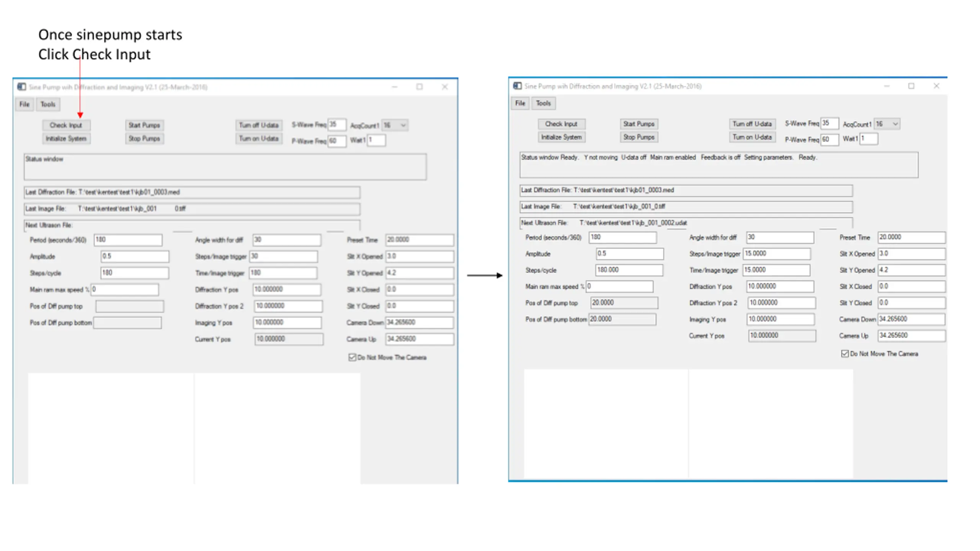The width and height of the screenshot is (980, 551).
Task: Click Initialize System in right window
Action: click(x=561, y=137)
